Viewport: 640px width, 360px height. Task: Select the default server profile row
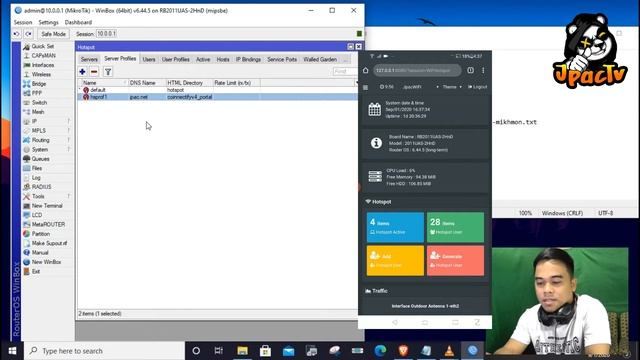tap(218, 90)
